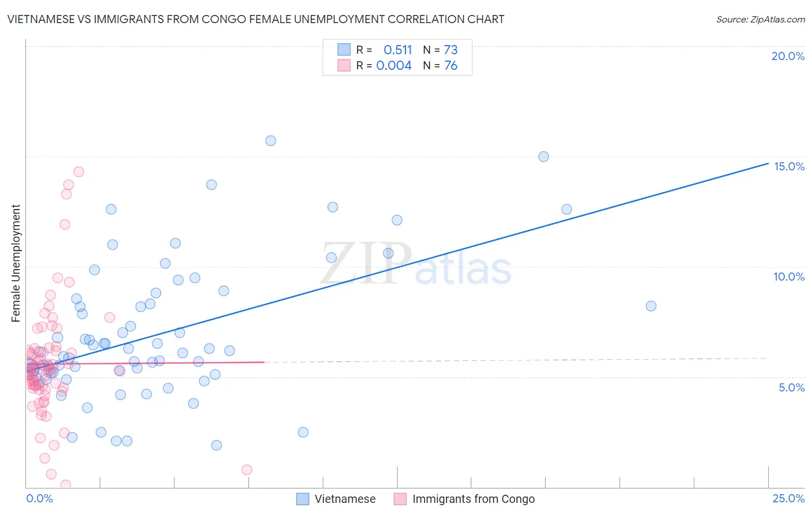Click the 20.0% y-axis tick label
Image resolution: width=812 pixels, height=515 pixels.
[788, 56]
